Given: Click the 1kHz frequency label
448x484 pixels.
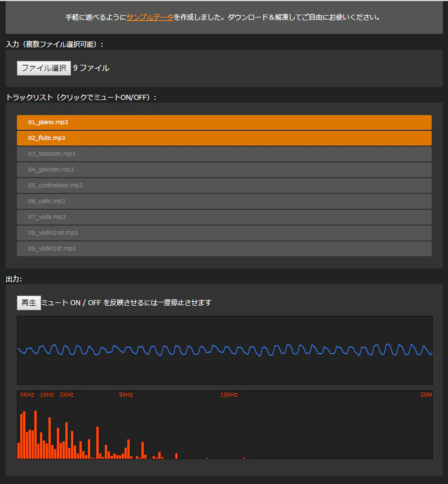Looking at the screenshot, I should pyautogui.click(x=47, y=394).
